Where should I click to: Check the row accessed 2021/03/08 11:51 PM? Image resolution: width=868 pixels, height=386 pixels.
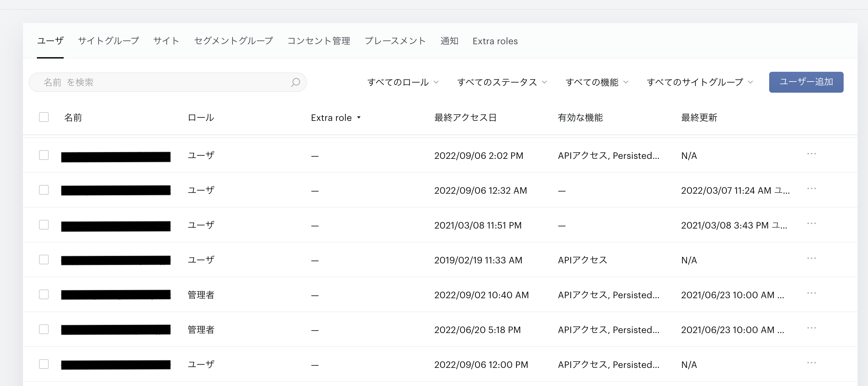pos(44,225)
